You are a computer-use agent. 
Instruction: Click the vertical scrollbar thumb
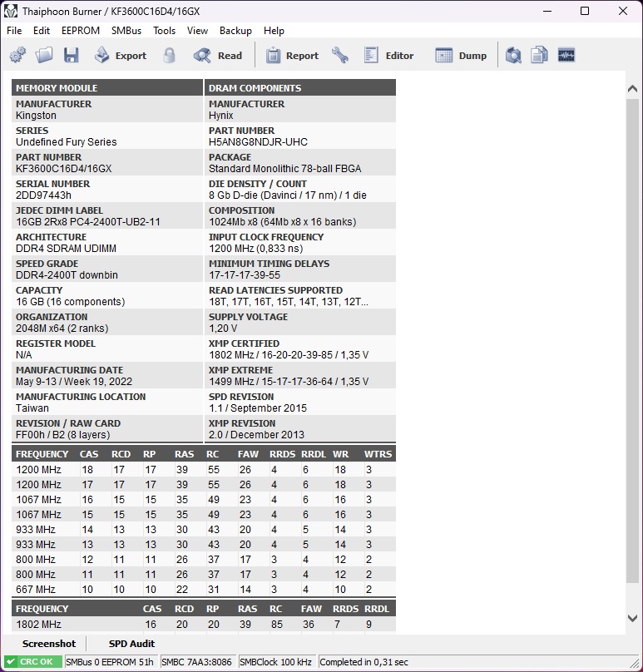pyautogui.click(x=632, y=341)
